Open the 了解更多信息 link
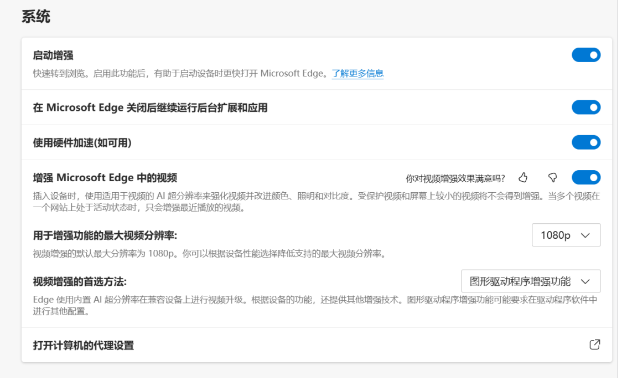Screen dimensions: 618x378 click(357, 73)
